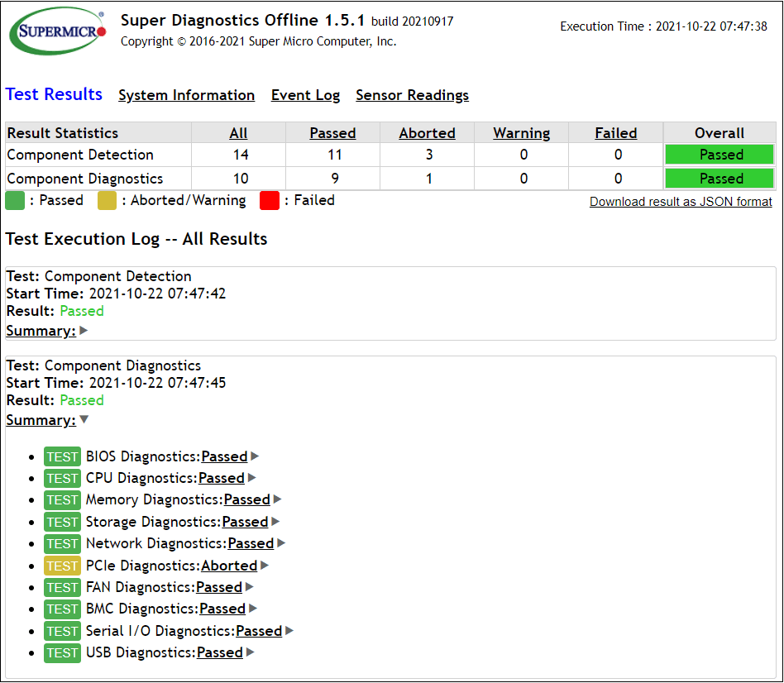The height and width of the screenshot is (683, 784).
Task: Click the yellow TEST badge for PCIe Diagnostics
Action: (x=62, y=566)
